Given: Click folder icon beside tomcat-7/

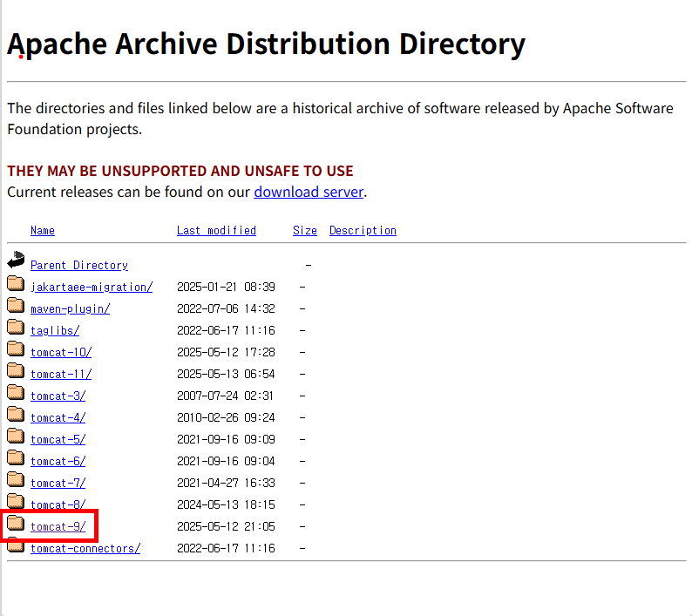Looking at the screenshot, I should (x=16, y=480).
